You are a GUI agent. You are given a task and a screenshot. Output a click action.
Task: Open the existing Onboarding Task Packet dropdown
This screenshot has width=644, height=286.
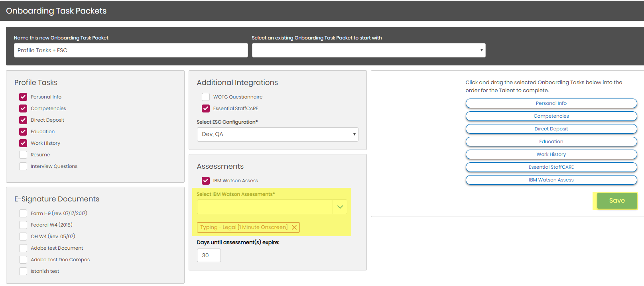369,50
